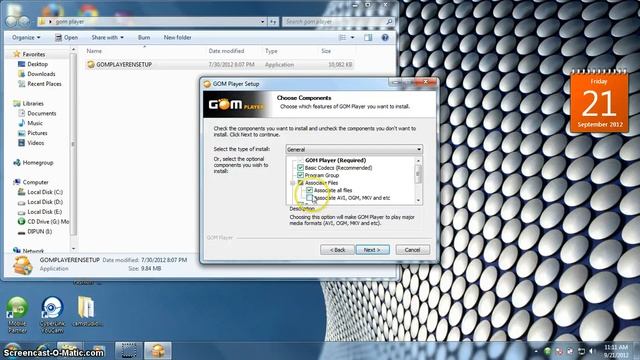Cancel the GOM Player Setup
The image size is (640, 360).
[x=412, y=250]
